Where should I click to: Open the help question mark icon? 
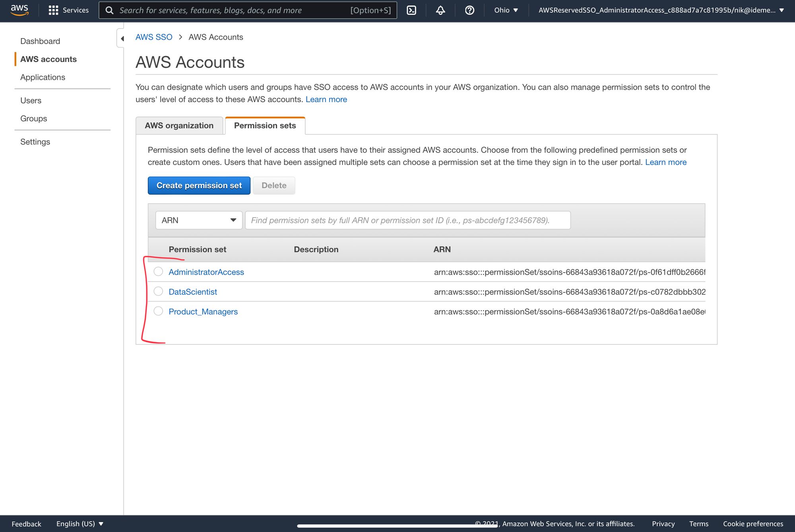(469, 10)
